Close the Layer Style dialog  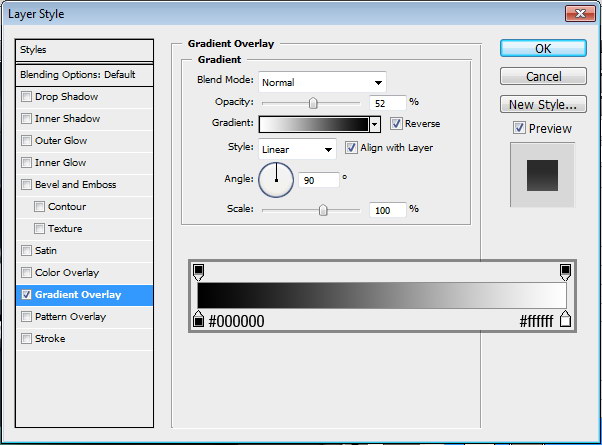[x=580, y=14]
